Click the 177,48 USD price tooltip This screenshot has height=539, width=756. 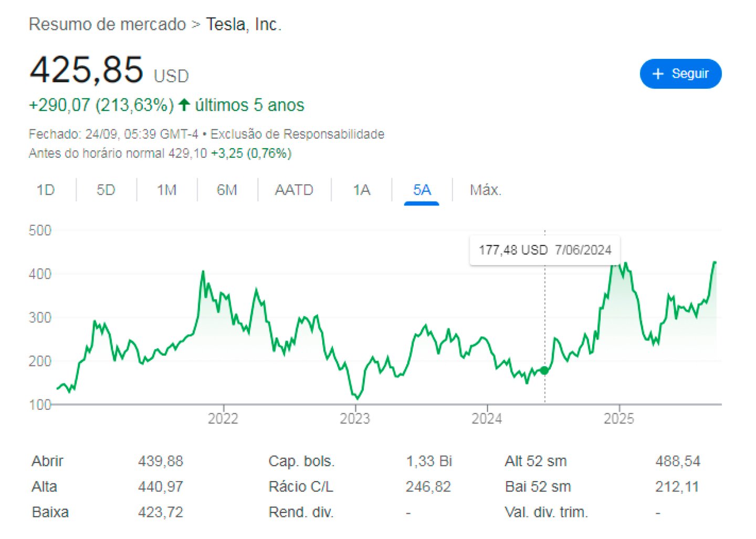coord(544,250)
